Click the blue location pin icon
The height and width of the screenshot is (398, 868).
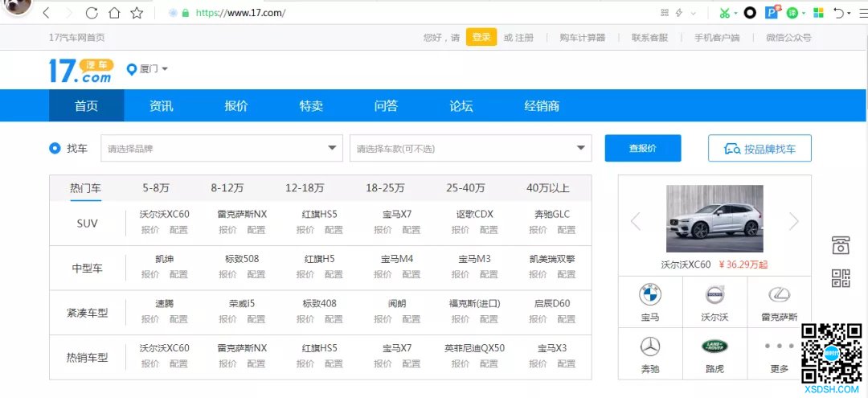pyautogui.click(x=132, y=70)
